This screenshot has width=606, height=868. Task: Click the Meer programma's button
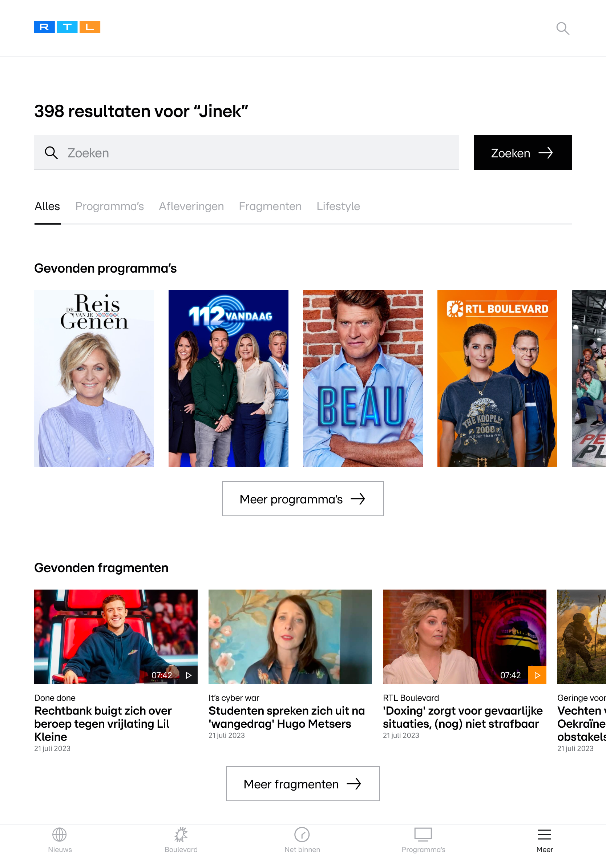pyautogui.click(x=303, y=499)
